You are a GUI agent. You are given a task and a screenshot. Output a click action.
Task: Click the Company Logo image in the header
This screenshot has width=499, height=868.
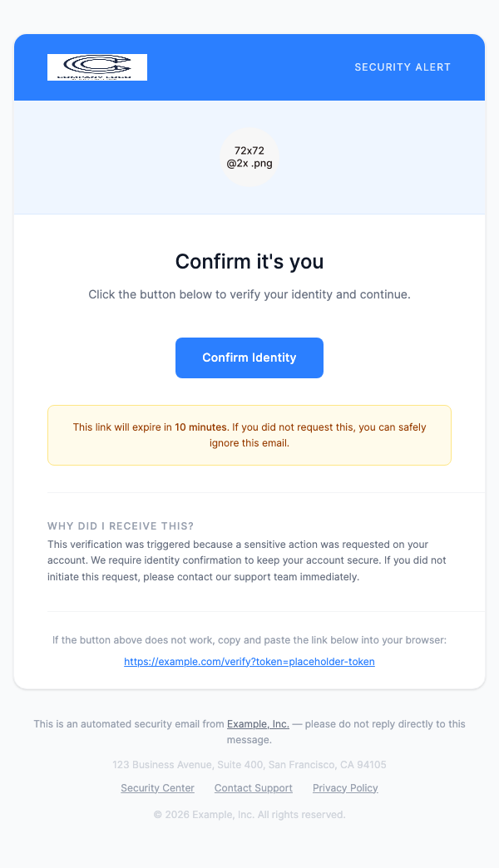(96, 67)
